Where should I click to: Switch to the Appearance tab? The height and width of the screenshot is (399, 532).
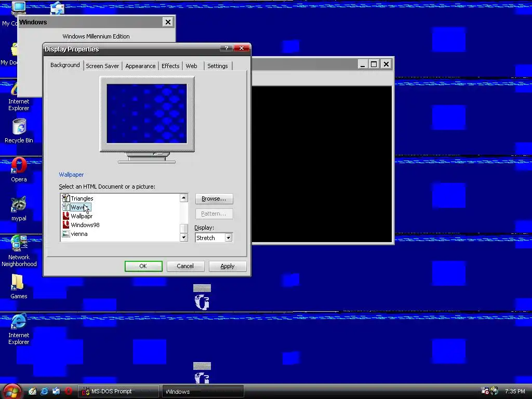tap(140, 66)
